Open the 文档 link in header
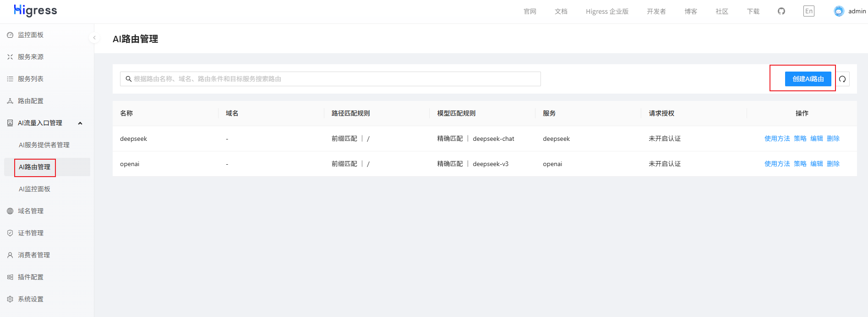Viewport: 868px width, 317px height. 561,11
